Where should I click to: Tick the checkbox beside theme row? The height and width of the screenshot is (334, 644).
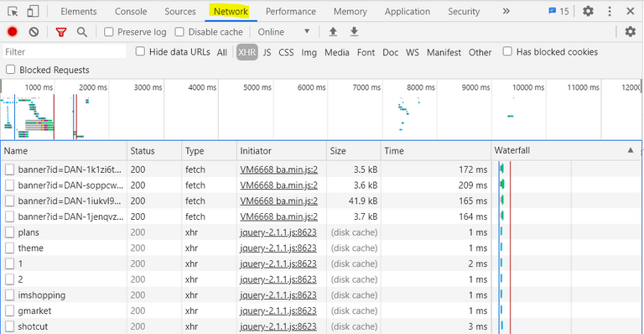click(10, 248)
